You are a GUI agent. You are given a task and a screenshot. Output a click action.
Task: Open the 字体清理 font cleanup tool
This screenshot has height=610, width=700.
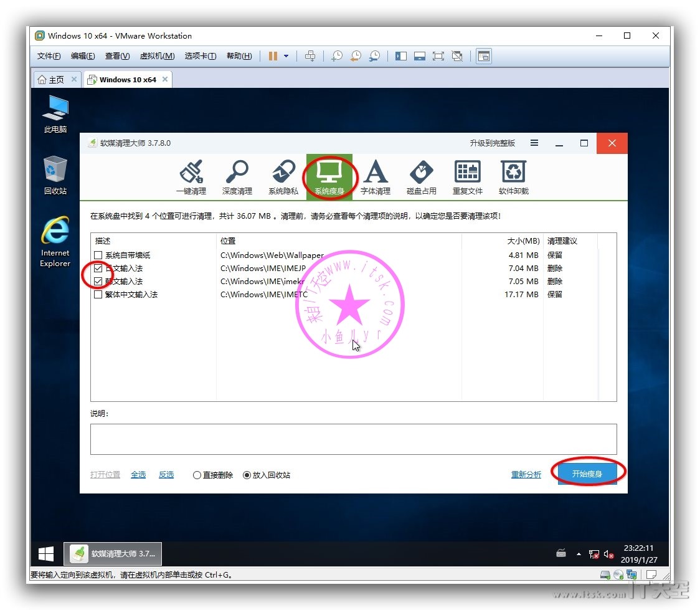[376, 178]
